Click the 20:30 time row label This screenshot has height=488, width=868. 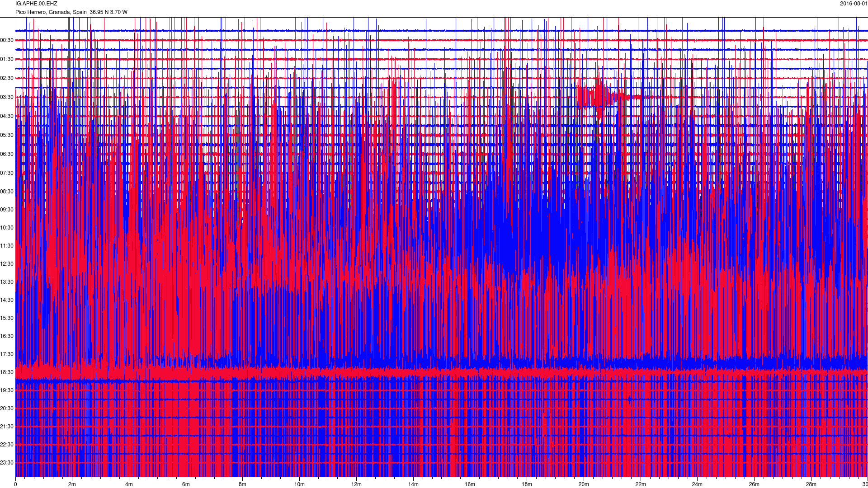[7, 408]
